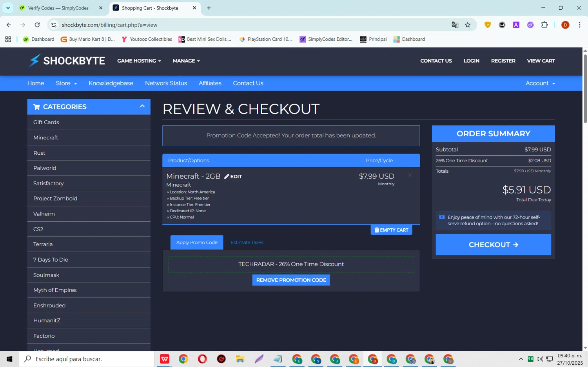Click the site information icon in address bar
The width and height of the screenshot is (588, 367).
click(x=54, y=25)
